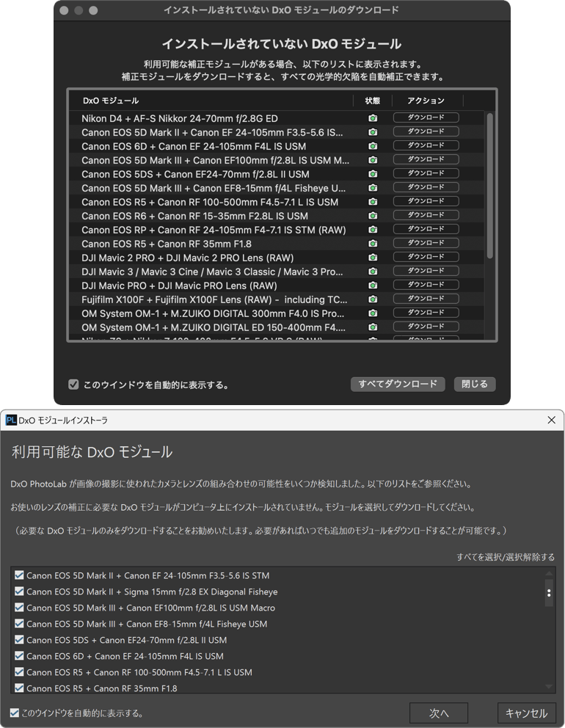The height and width of the screenshot is (728, 565).
Task: Click camera icon for OM-1 150-400mm row
Action: [372, 327]
